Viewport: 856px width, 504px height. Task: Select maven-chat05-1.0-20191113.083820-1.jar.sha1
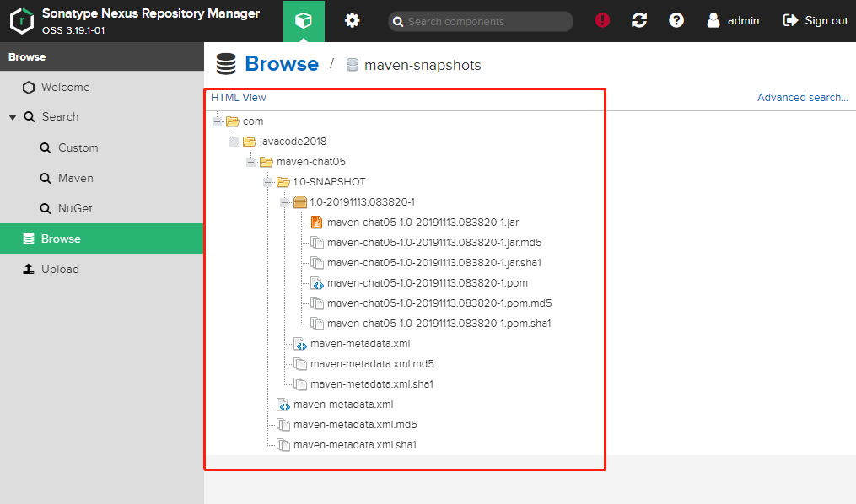pos(434,263)
